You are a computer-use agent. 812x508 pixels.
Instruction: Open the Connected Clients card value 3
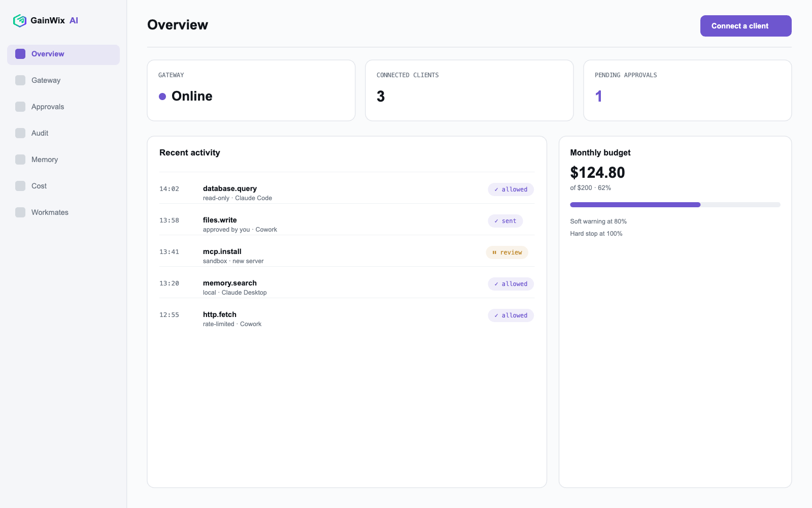(381, 97)
